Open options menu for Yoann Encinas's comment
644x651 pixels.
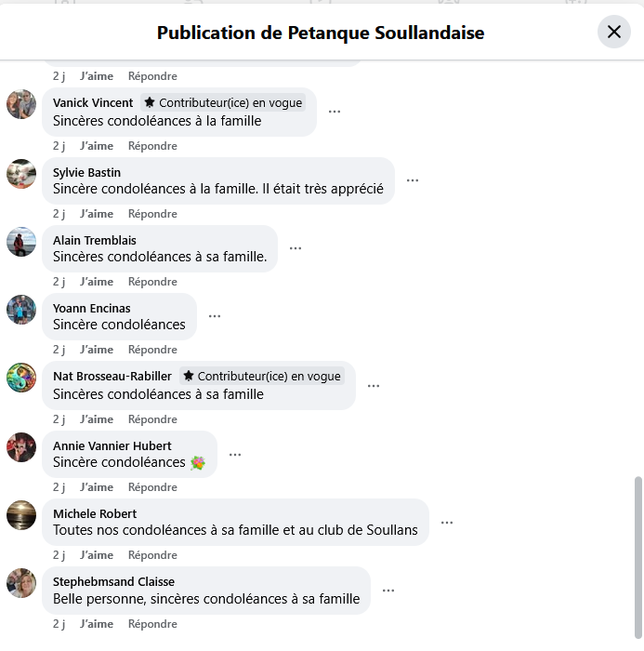(215, 316)
